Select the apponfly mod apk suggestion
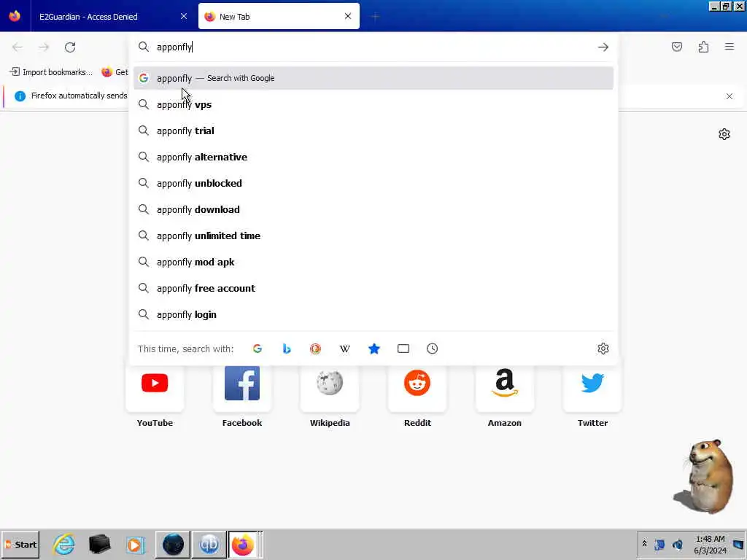This screenshot has width=747, height=560. click(373, 262)
